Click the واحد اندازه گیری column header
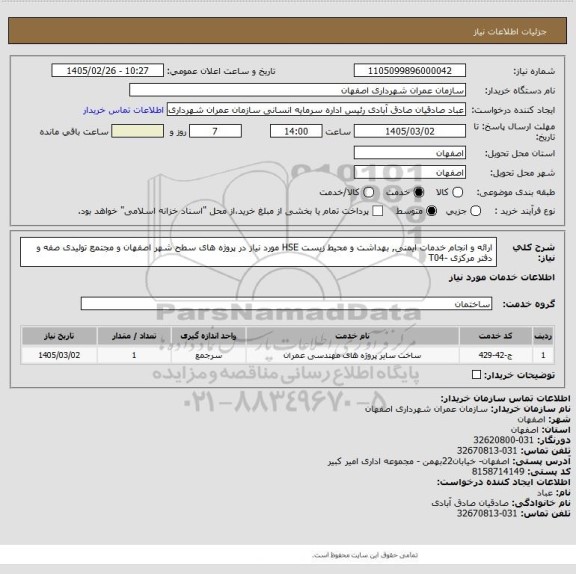 208,336
